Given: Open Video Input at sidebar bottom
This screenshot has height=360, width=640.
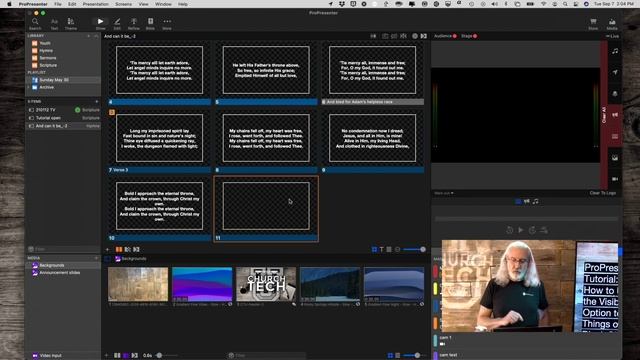Looking at the screenshot, I should point(47,356).
